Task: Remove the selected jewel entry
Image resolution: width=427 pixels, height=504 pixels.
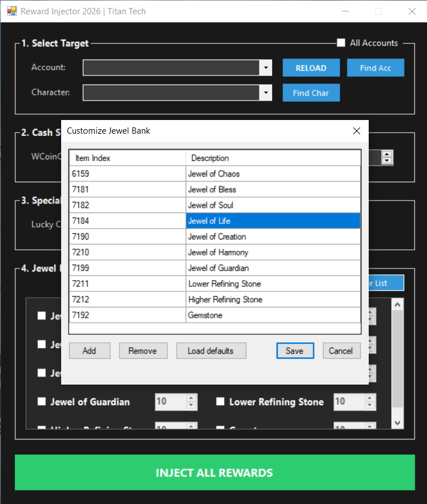Action: [x=142, y=351]
